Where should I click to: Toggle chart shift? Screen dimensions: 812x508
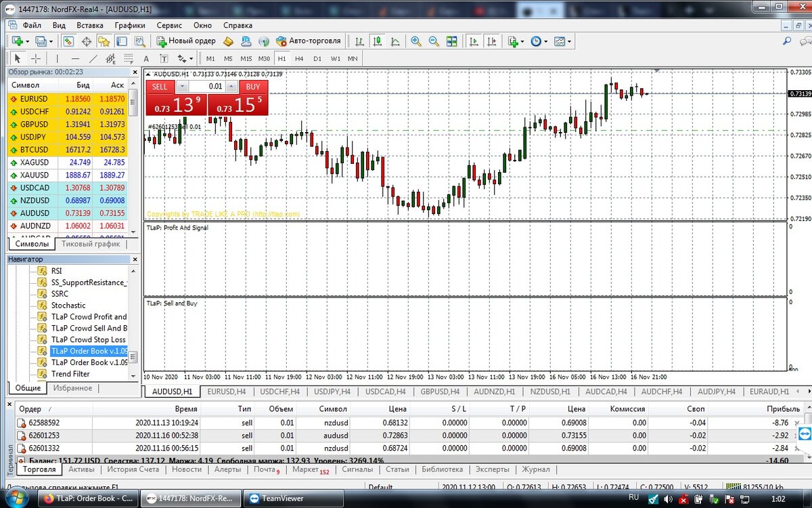click(x=492, y=41)
